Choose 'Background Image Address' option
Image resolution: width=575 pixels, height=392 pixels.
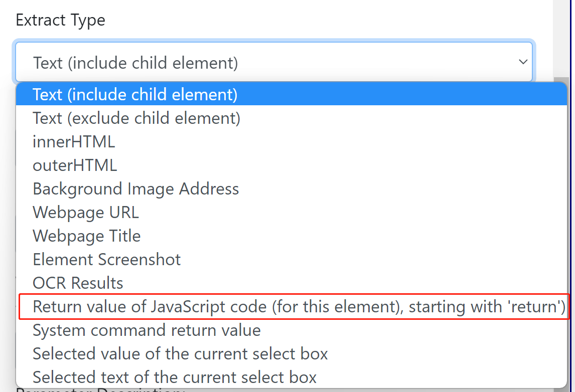135,188
